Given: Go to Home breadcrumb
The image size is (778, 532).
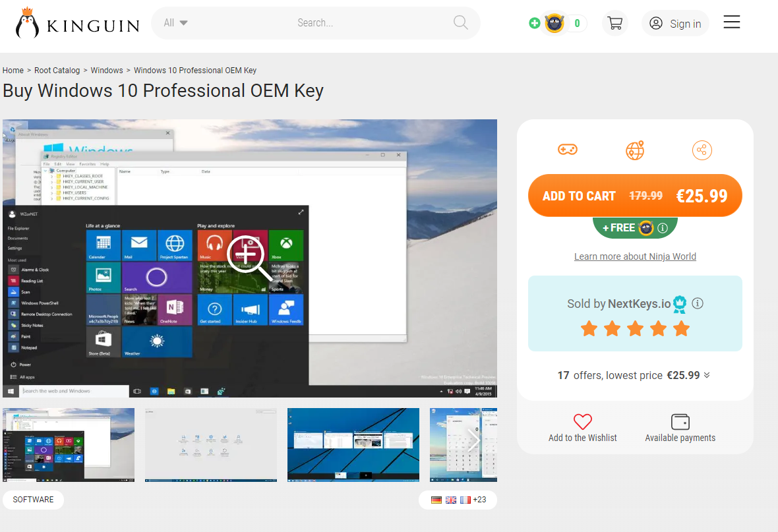Looking at the screenshot, I should click(x=13, y=71).
